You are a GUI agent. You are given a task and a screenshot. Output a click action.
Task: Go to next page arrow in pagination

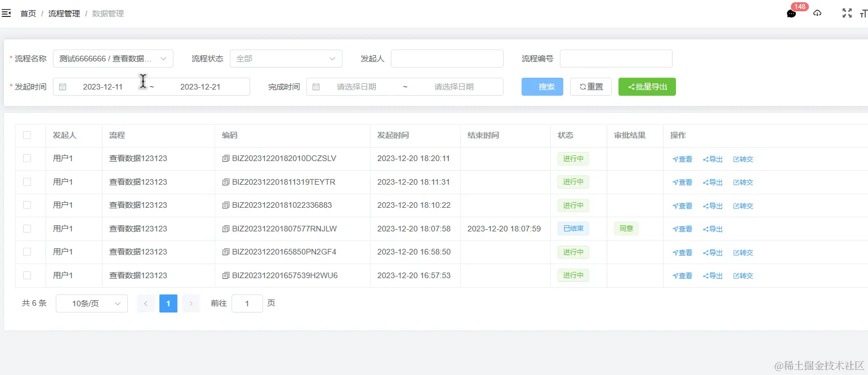(x=191, y=303)
